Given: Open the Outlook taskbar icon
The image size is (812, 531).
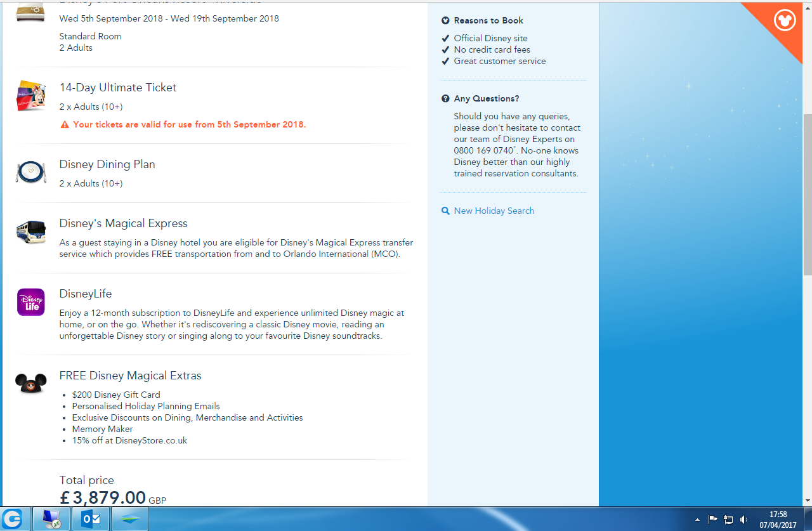Looking at the screenshot, I should [91, 519].
